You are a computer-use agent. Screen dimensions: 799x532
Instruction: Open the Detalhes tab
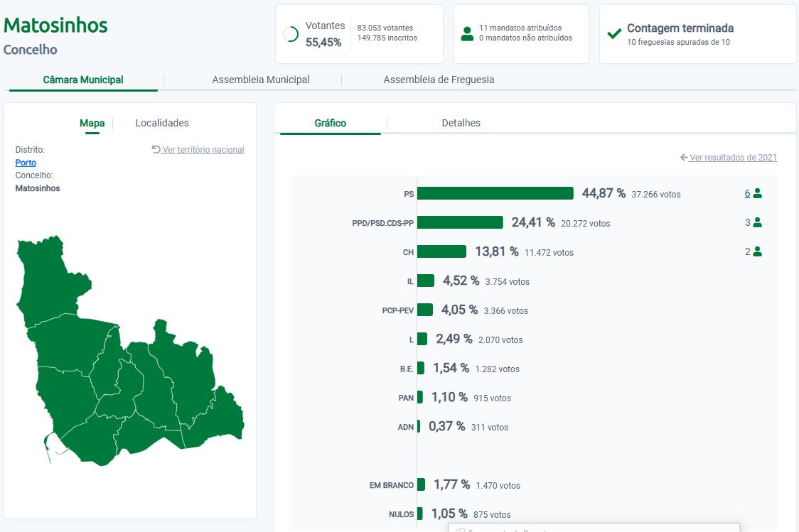[x=461, y=123]
